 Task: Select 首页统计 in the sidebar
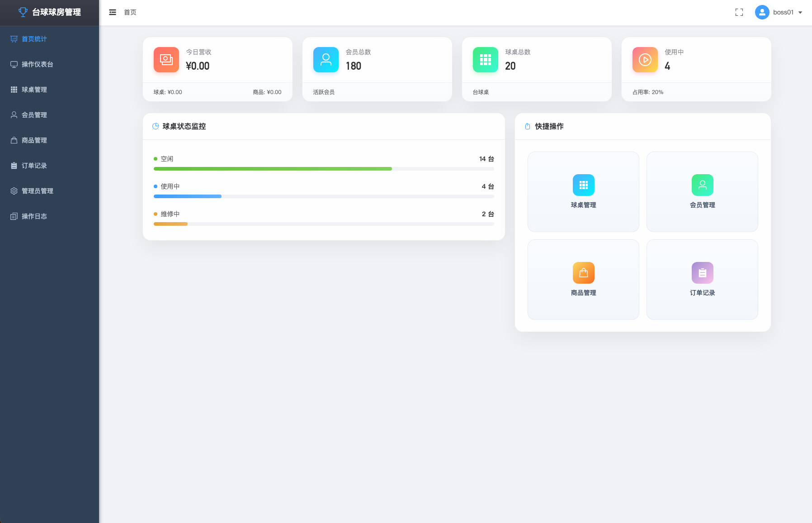click(x=49, y=39)
